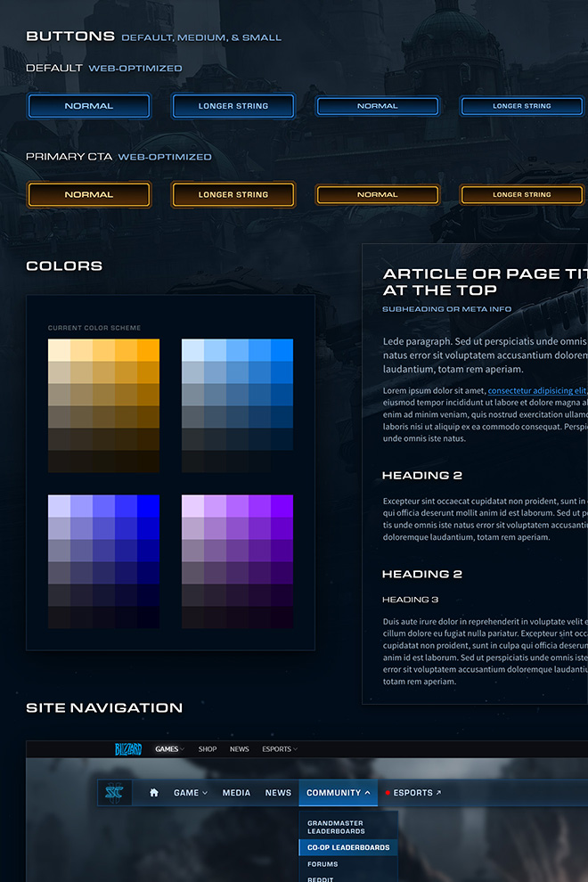Screen dimensions: 588x882
Task: Select MEDIA in the StarCraft navigation
Action: (x=236, y=793)
